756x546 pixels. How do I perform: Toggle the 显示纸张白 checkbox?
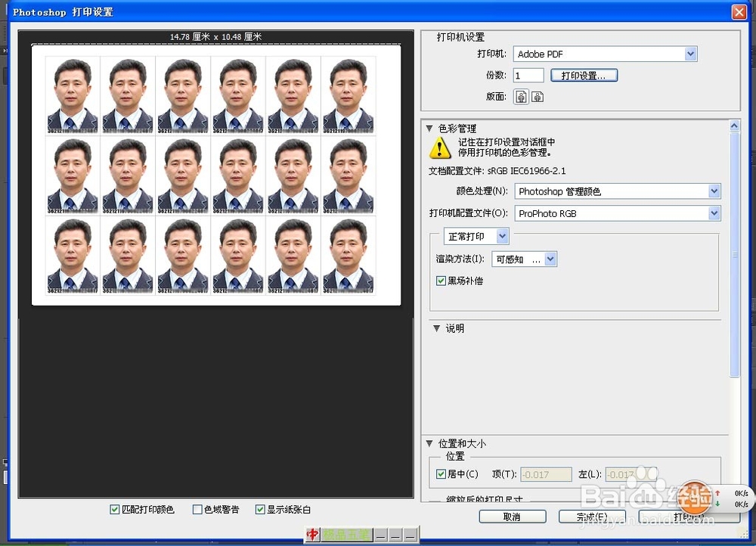[x=260, y=510]
